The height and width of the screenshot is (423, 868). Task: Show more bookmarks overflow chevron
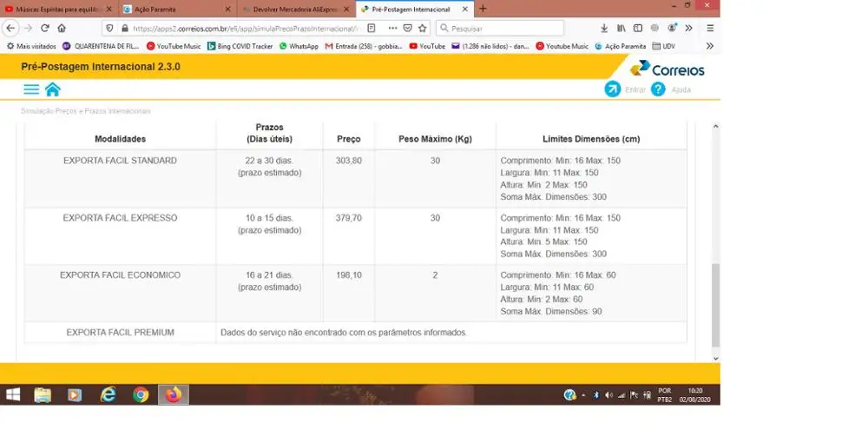[x=710, y=46]
